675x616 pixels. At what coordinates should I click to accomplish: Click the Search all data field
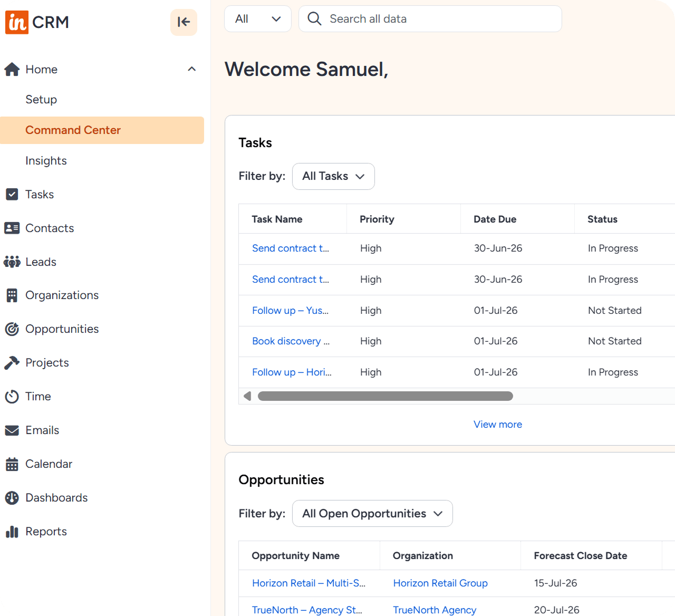(430, 19)
